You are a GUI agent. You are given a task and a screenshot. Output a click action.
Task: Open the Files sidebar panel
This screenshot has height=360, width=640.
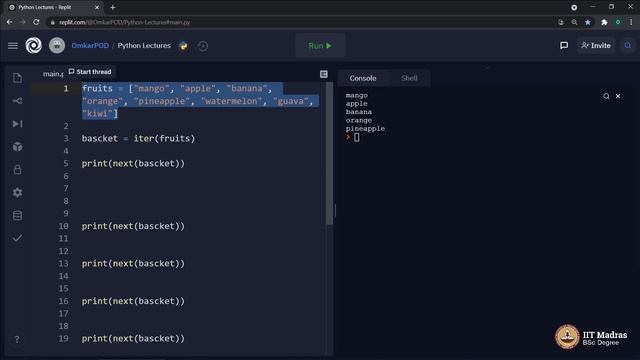[x=17, y=78]
